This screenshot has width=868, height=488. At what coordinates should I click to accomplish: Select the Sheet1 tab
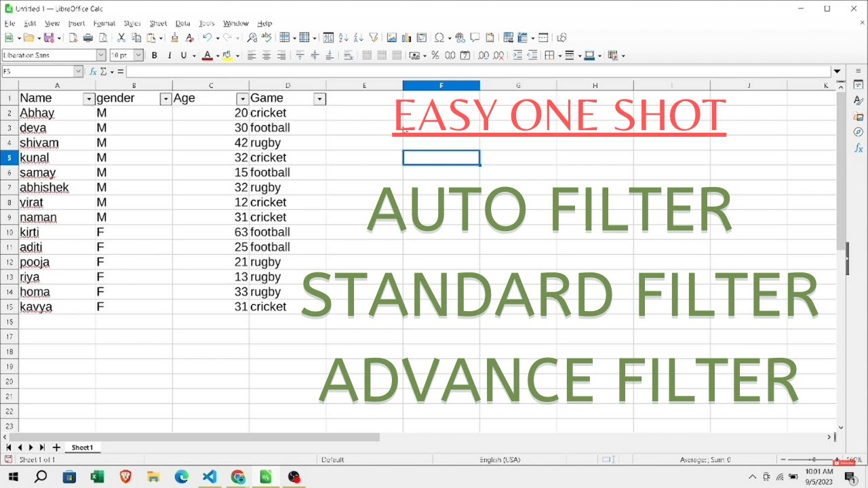(82, 447)
